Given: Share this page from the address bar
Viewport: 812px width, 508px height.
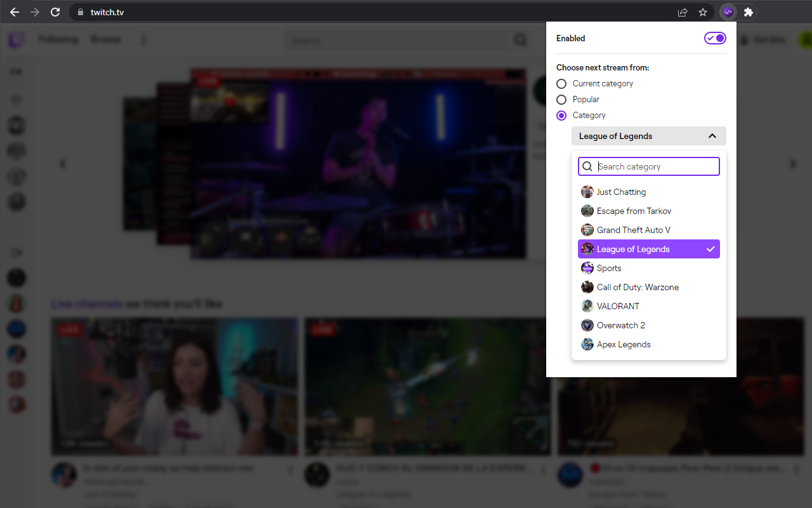Looking at the screenshot, I should coord(683,12).
